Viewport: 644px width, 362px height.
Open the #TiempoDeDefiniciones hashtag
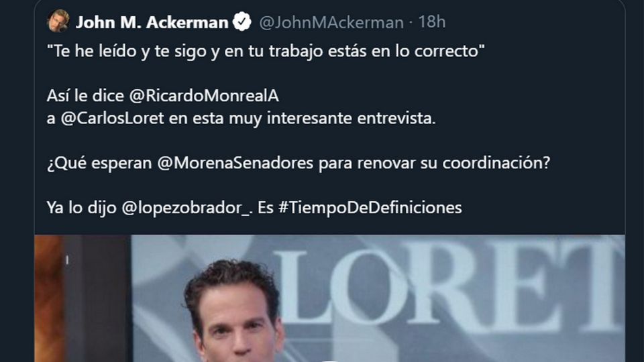(x=370, y=208)
